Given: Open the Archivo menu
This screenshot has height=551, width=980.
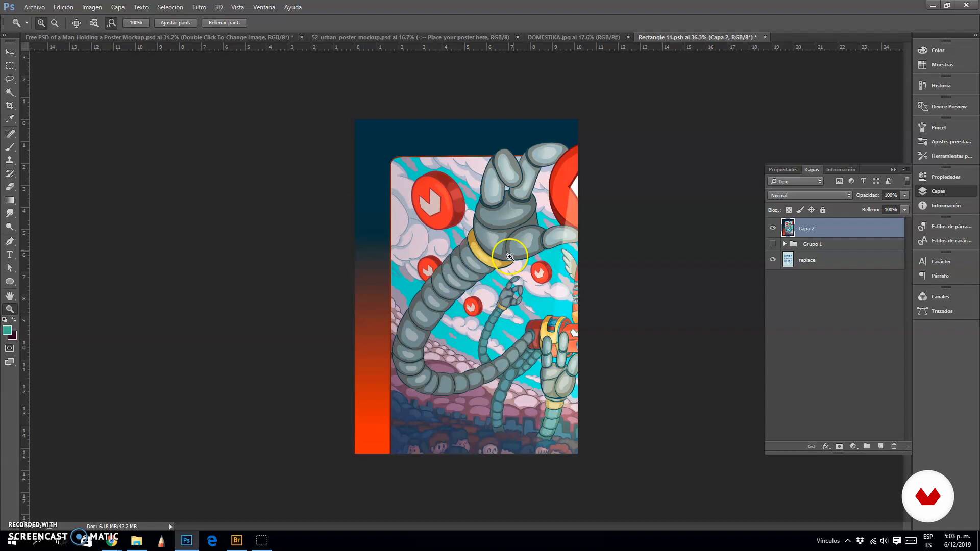Looking at the screenshot, I should click(34, 7).
